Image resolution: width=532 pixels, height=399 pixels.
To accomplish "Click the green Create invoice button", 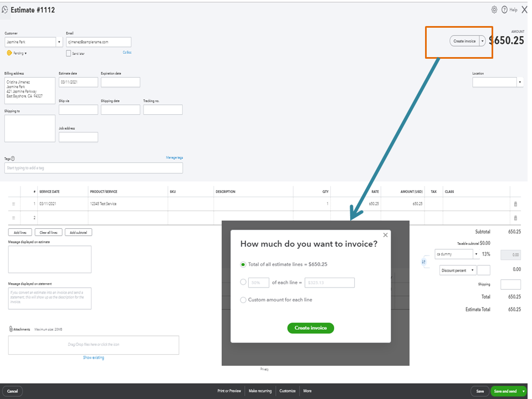I will pos(310,328).
